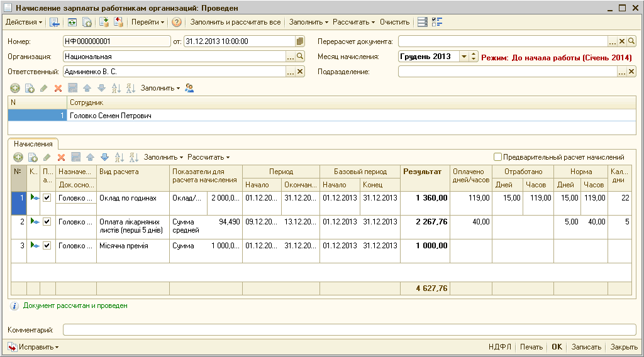Open Заполнить menu in Начисления toolbar
This screenshot has height=357, width=644.
163,157
